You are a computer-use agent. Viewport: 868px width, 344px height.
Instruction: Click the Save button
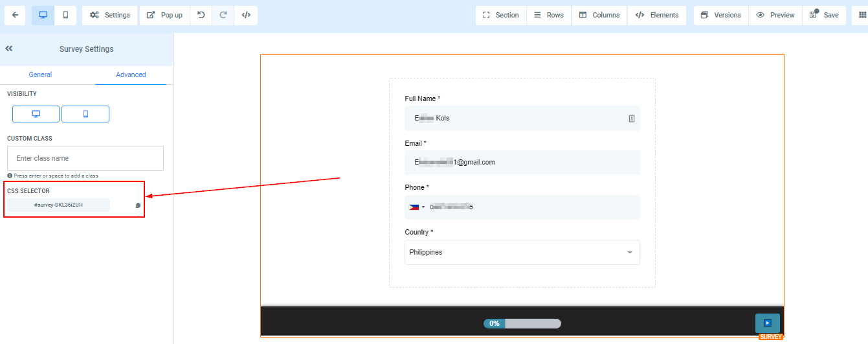(x=825, y=15)
